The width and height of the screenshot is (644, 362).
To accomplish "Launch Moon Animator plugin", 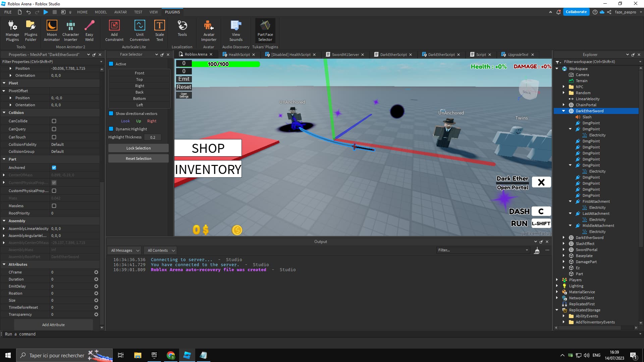I will [52, 31].
